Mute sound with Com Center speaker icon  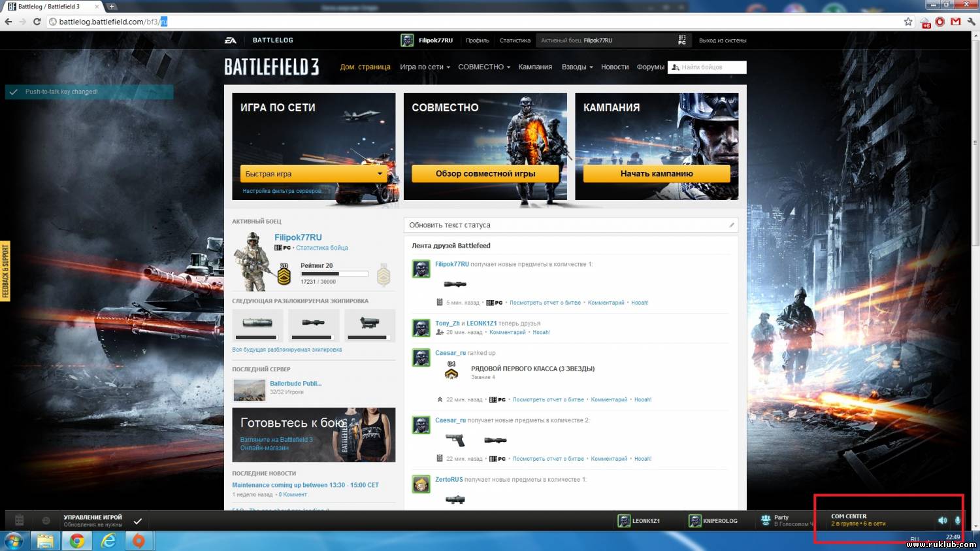(x=942, y=520)
